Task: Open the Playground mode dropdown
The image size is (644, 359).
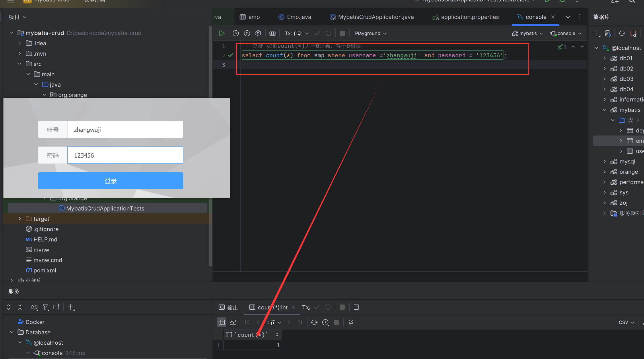Action: [371, 33]
